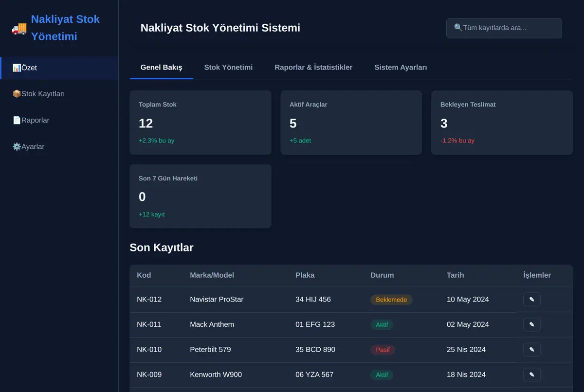The height and width of the screenshot is (392, 584).
Task: Click date 18 Nis 2024
Action: point(466,374)
